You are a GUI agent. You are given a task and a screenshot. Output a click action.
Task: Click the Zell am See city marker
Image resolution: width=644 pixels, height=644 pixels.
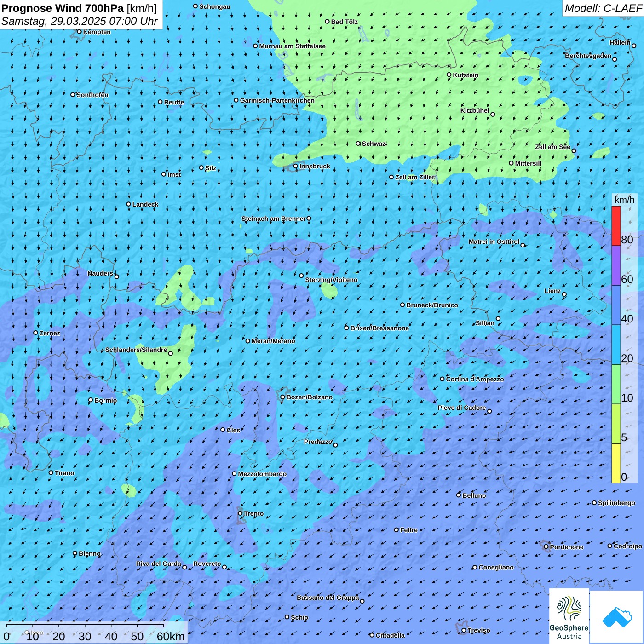click(574, 151)
